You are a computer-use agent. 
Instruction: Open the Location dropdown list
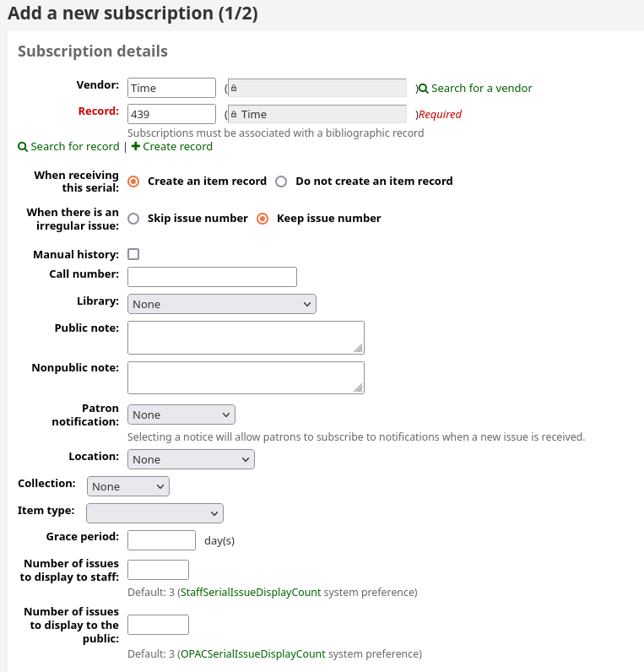pos(191,459)
